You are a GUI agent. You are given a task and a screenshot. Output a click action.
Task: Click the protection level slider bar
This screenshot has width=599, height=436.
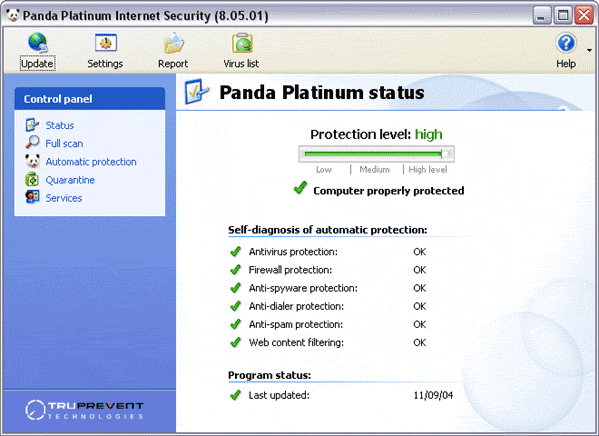[x=377, y=154]
